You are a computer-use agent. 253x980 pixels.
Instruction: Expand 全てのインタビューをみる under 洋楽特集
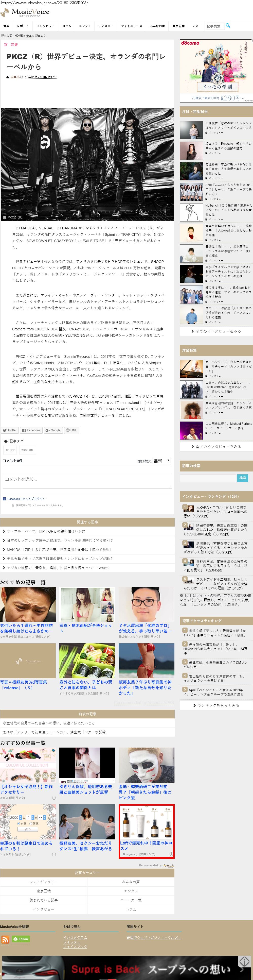pyautogui.click(x=216, y=447)
